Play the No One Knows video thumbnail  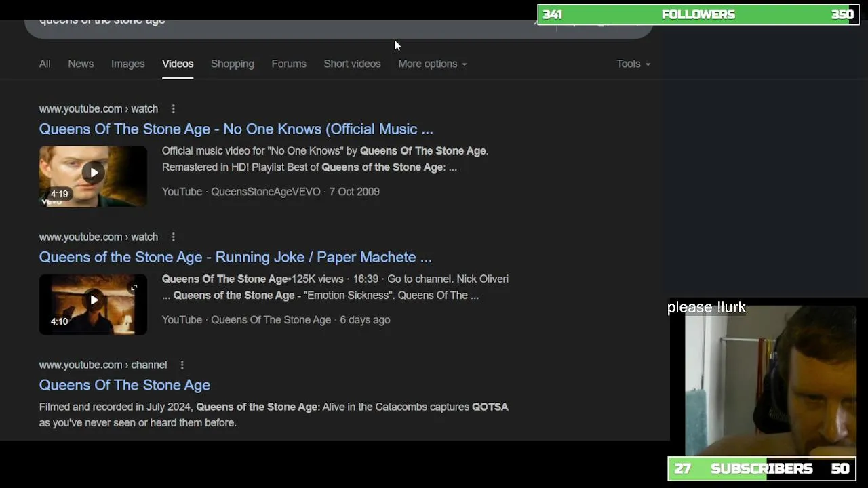tap(93, 172)
